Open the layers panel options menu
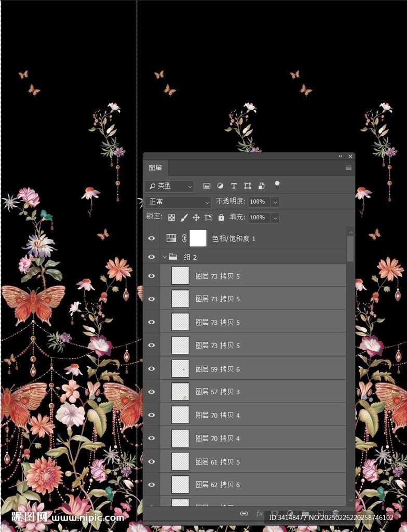This screenshot has height=532, width=407. point(348,168)
